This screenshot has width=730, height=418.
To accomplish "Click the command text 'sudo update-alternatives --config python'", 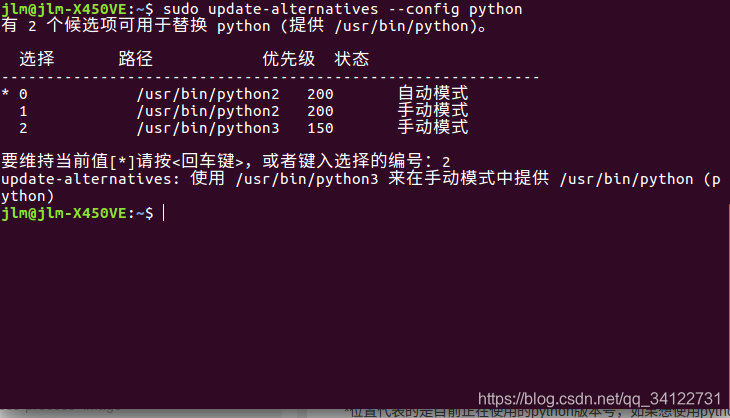I will [x=342, y=9].
